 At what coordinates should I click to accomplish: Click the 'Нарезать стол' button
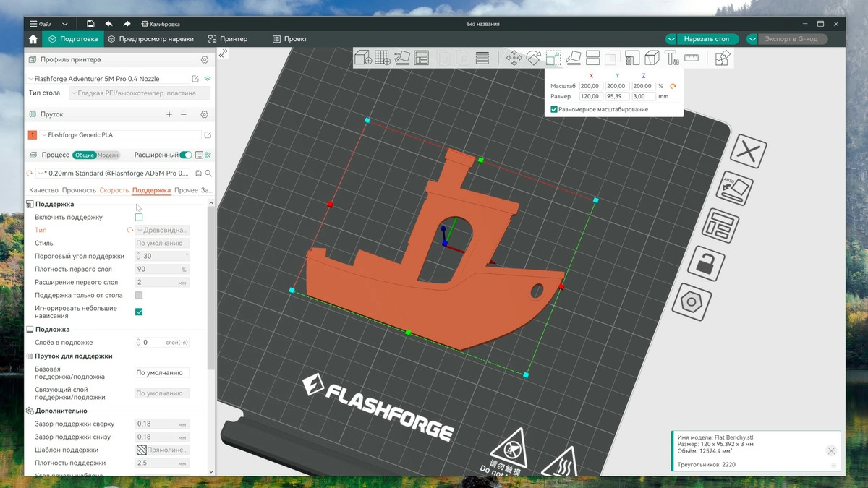(706, 39)
